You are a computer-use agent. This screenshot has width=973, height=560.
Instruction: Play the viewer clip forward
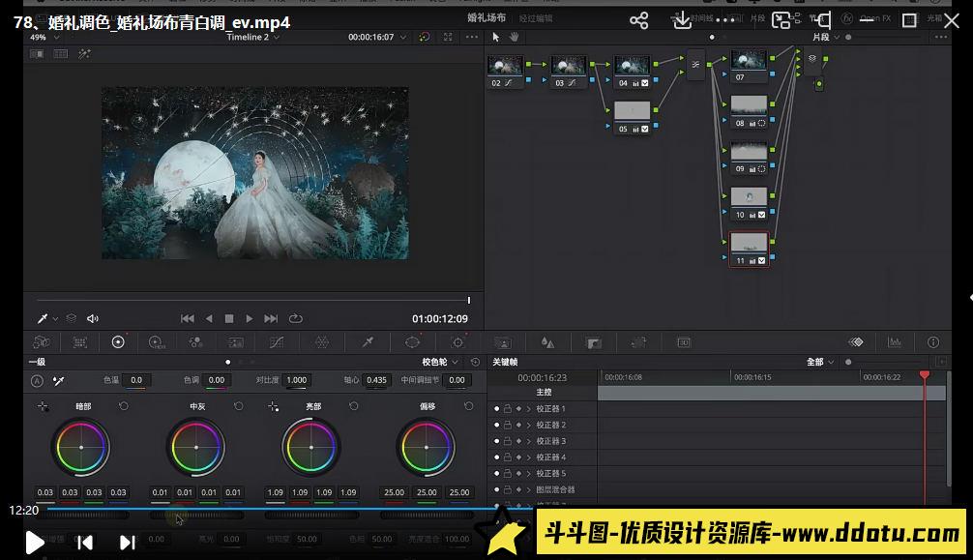pos(249,318)
